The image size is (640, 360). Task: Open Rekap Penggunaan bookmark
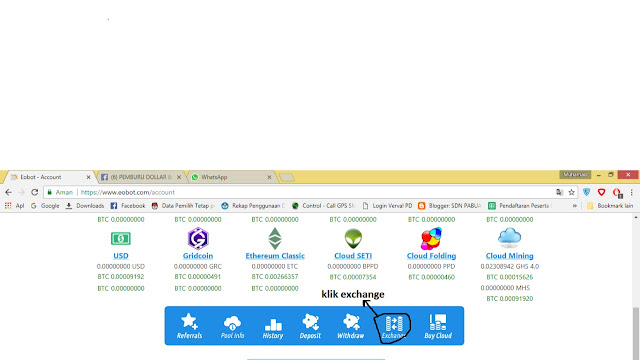pos(253,206)
